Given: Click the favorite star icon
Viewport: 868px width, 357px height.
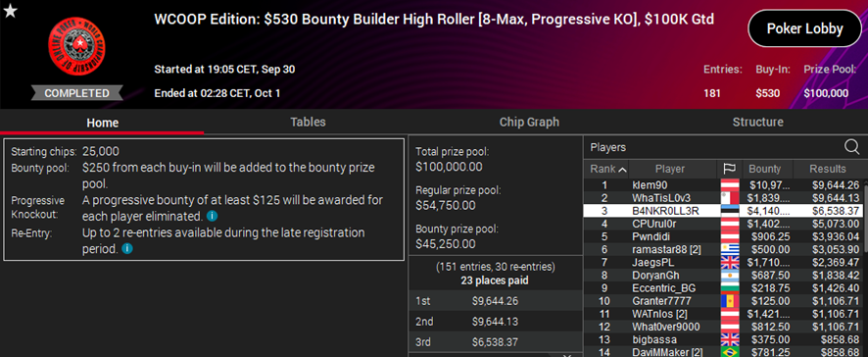Looking at the screenshot, I should point(10,10).
